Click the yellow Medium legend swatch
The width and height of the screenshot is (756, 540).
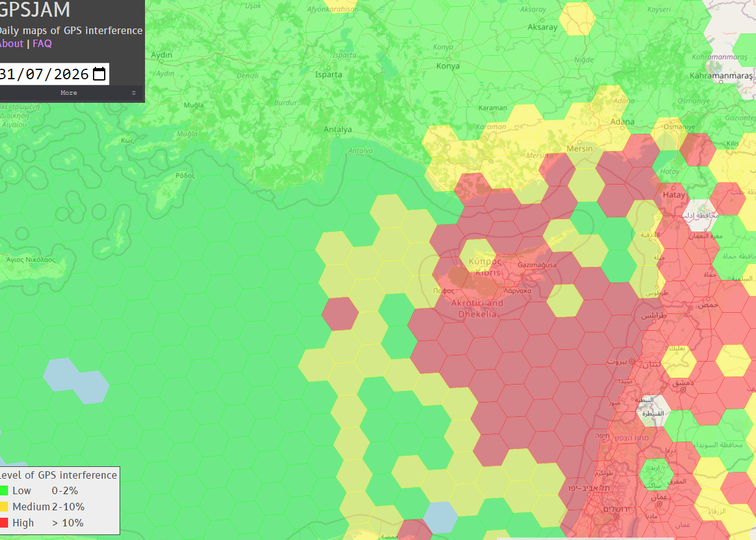pos(4,507)
